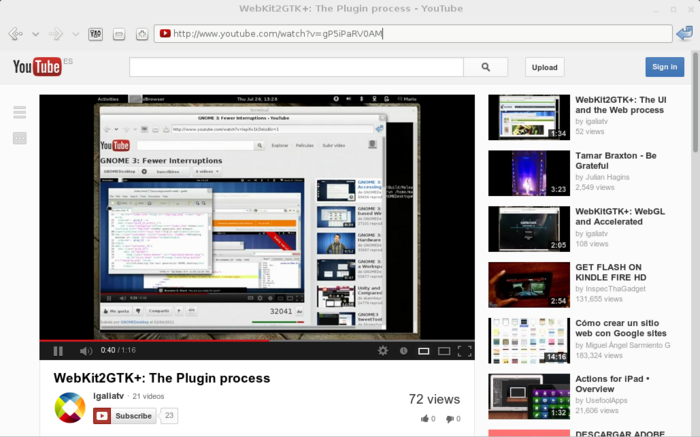Switch to the large player size

pos(444,351)
